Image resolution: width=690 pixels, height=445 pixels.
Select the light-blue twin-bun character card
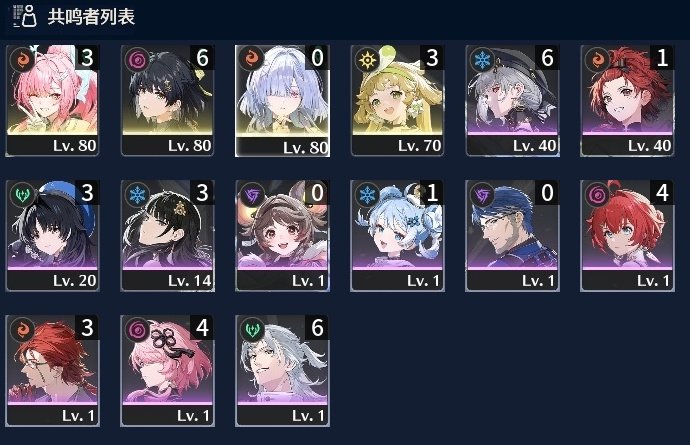coord(397,235)
